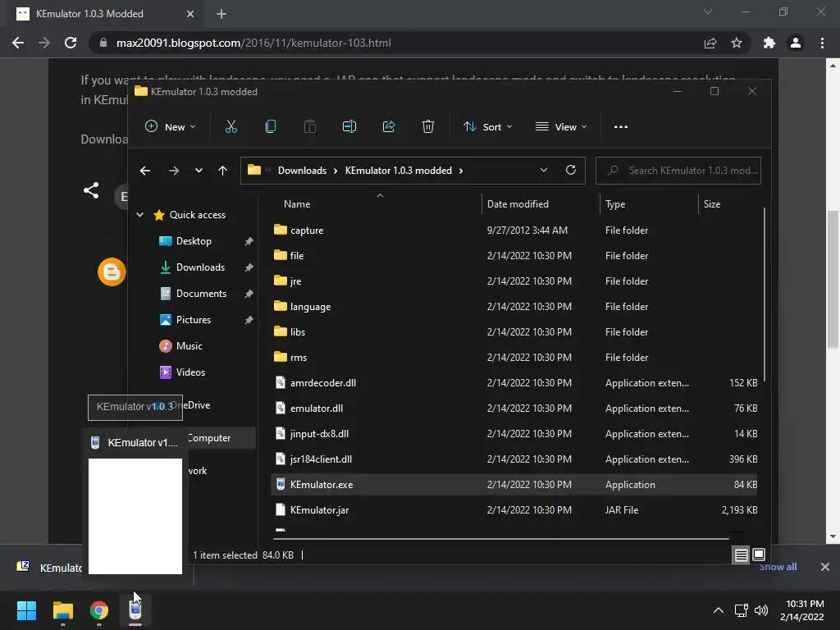
Task: Open Chrome three-dot menu
Action: click(x=822, y=43)
